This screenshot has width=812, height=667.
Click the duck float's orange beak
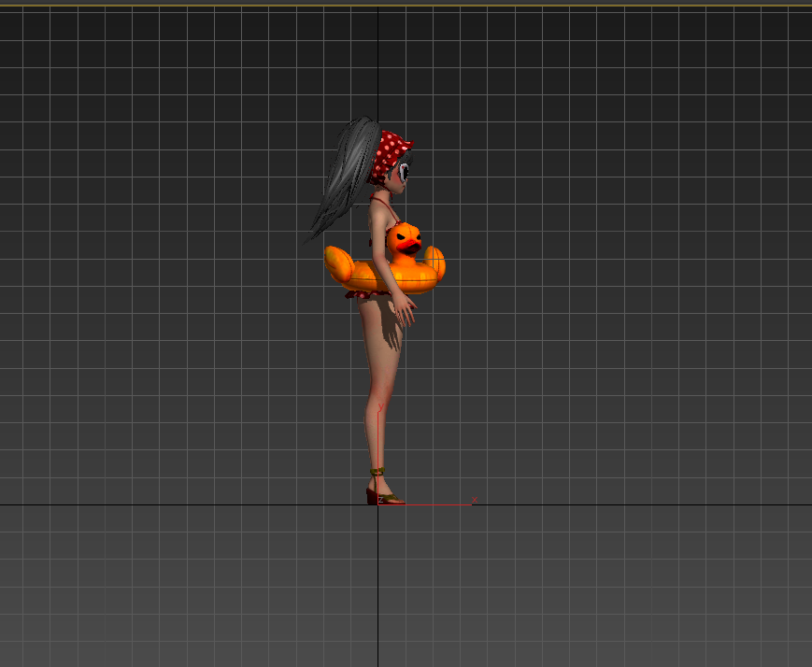point(408,248)
